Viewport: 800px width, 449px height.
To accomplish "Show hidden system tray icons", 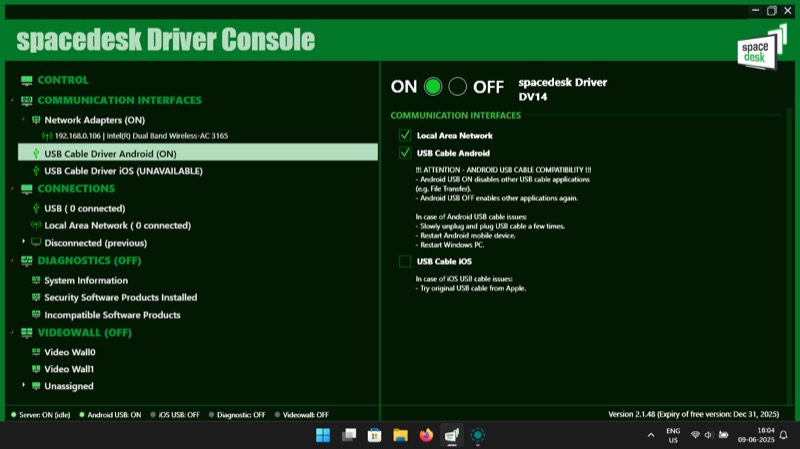I will click(651, 435).
